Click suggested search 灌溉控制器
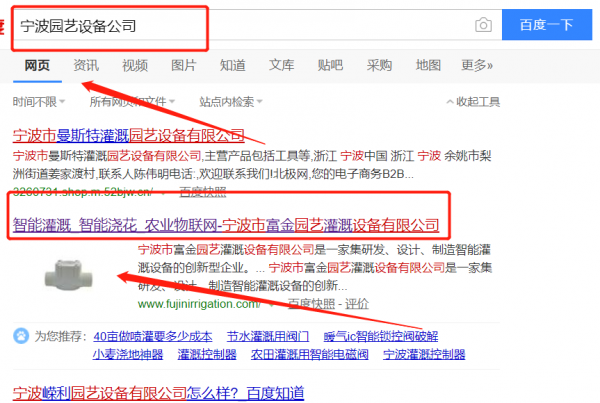The image size is (600, 403). [x=204, y=354]
